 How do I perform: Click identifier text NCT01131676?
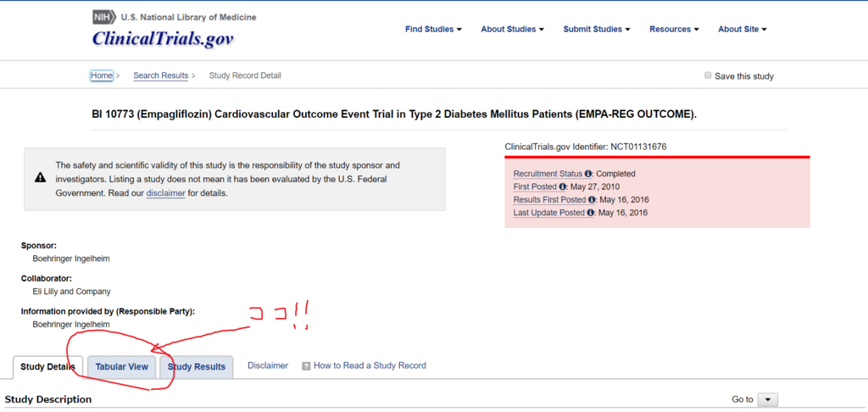pos(639,147)
